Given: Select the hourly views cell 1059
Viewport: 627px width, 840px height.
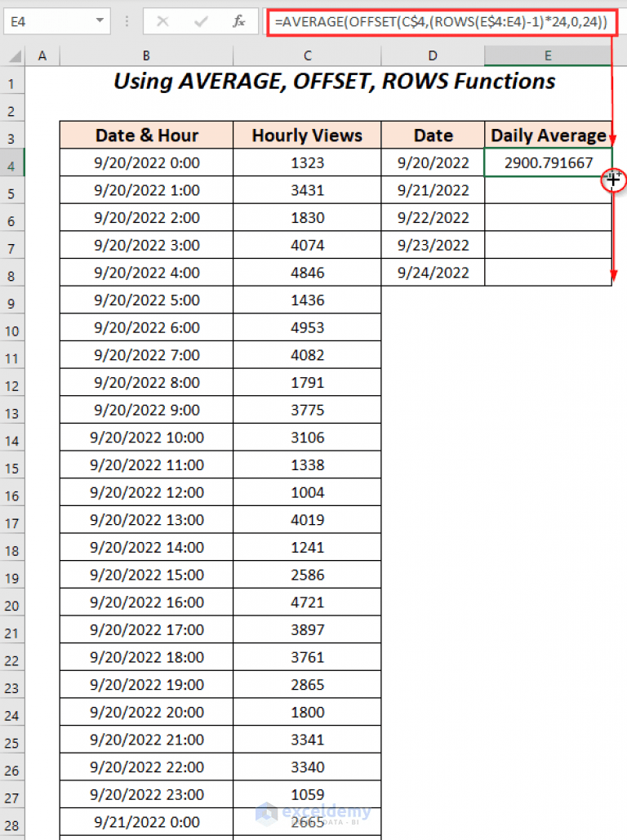Looking at the screenshot, I should tap(307, 794).
